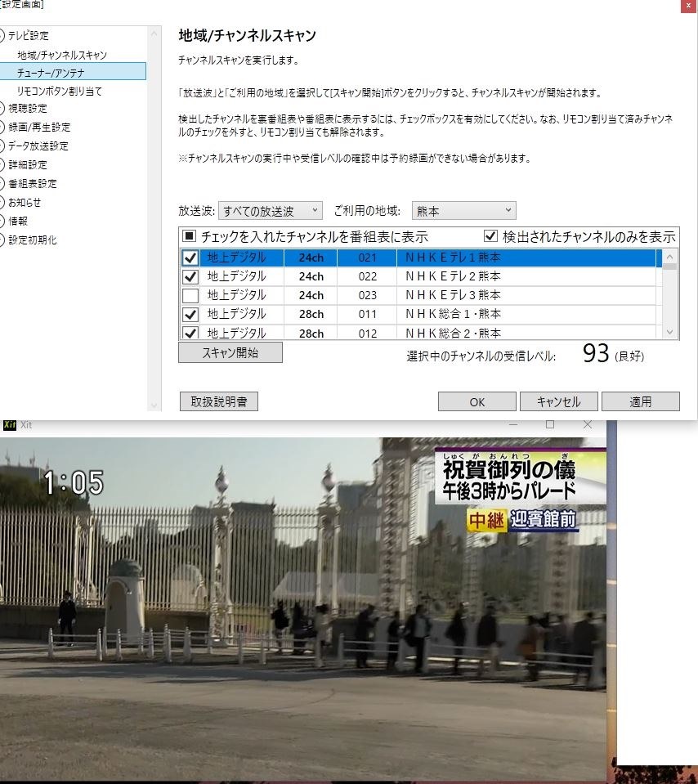Toggle the NHK総合1・熊本 channel checkbox

click(190, 315)
